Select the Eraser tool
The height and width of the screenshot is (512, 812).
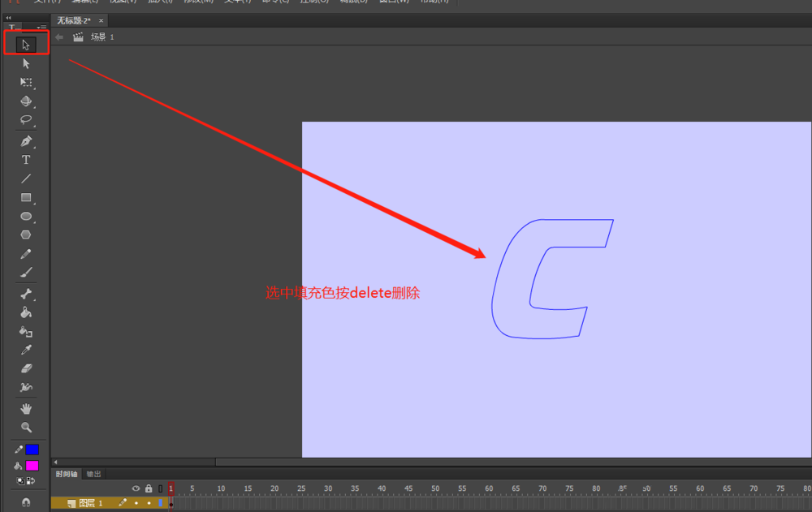[26, 368]
